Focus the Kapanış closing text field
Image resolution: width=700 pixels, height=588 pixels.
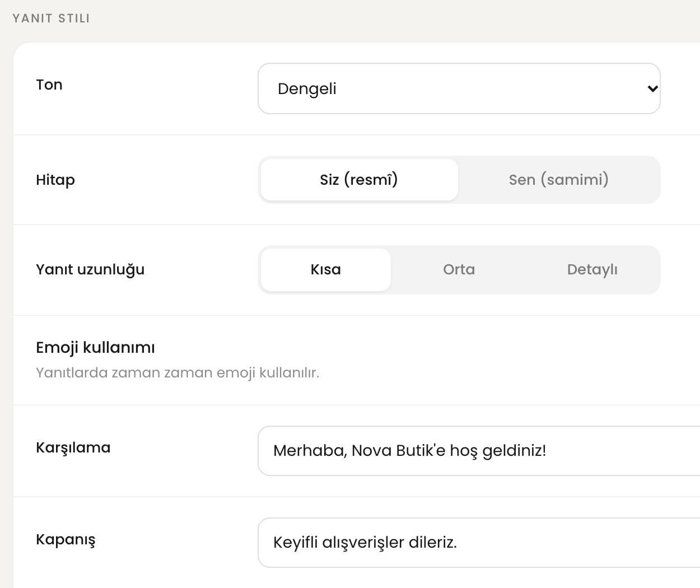pyautogui.click(x=479, y=543)
